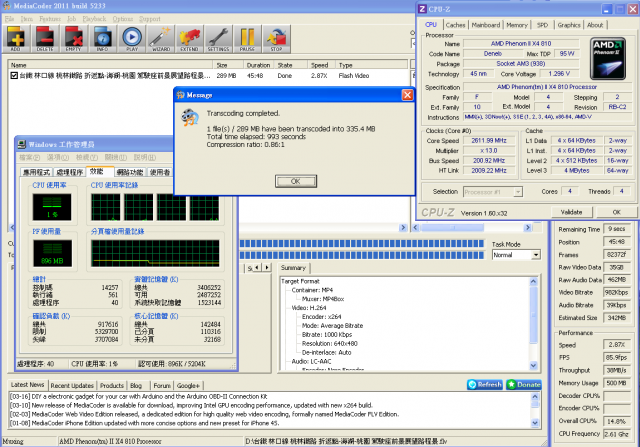The width and height of the screenshot is (640, 447).
Task: Click the EMPTY list toolbar icon
Action: 73,39
